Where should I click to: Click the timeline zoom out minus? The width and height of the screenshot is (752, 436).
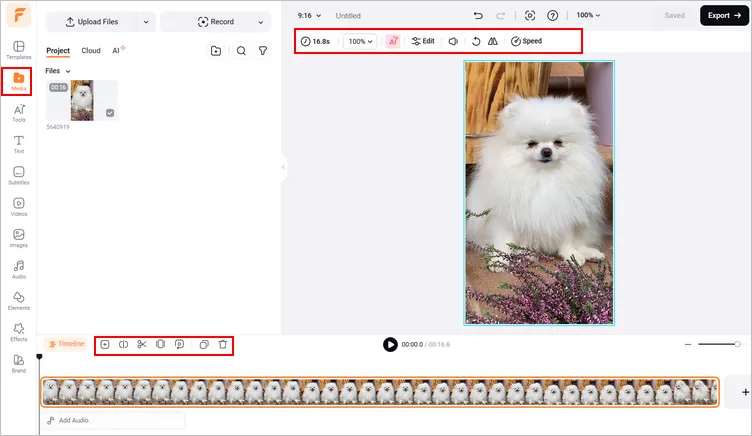[688, 344]
